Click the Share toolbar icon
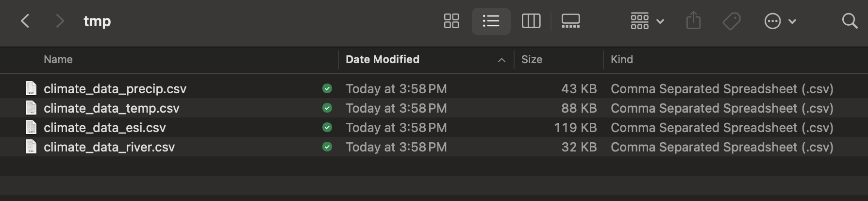This screenshot has width=868, height=201. (693, 21)
